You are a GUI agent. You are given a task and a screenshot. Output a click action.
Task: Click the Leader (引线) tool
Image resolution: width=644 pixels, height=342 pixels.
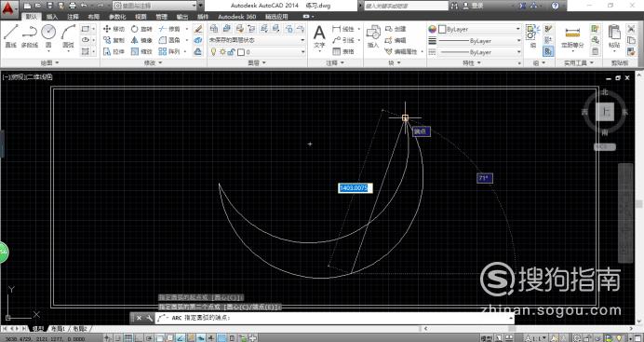(x=343, y=40)
